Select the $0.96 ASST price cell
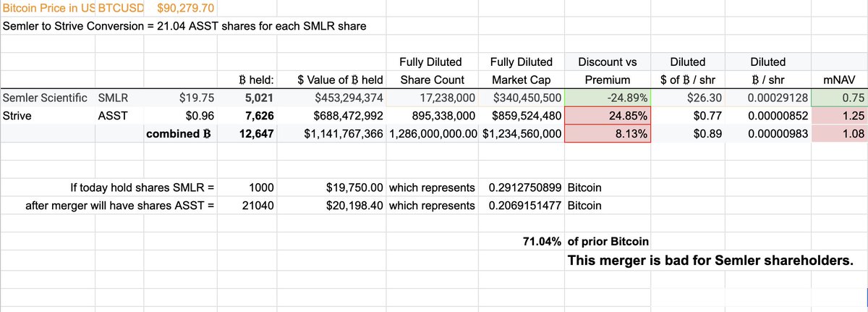The image size is (868, 312). [x=182, y=114]
